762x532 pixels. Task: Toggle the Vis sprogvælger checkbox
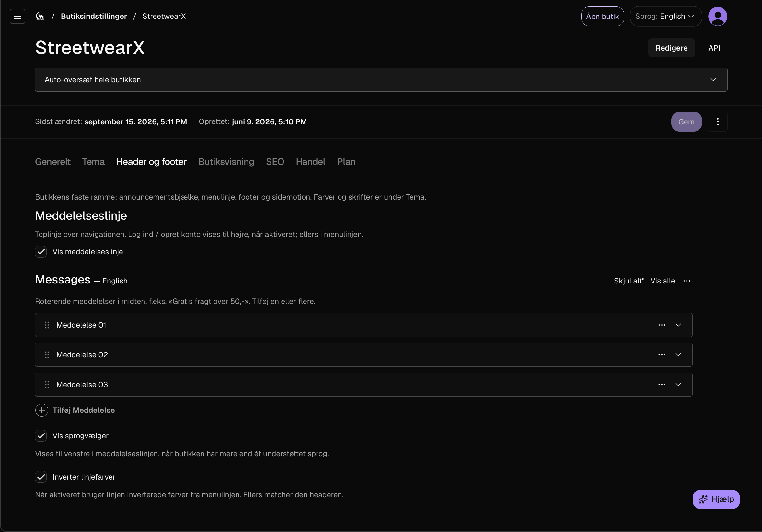41,436
